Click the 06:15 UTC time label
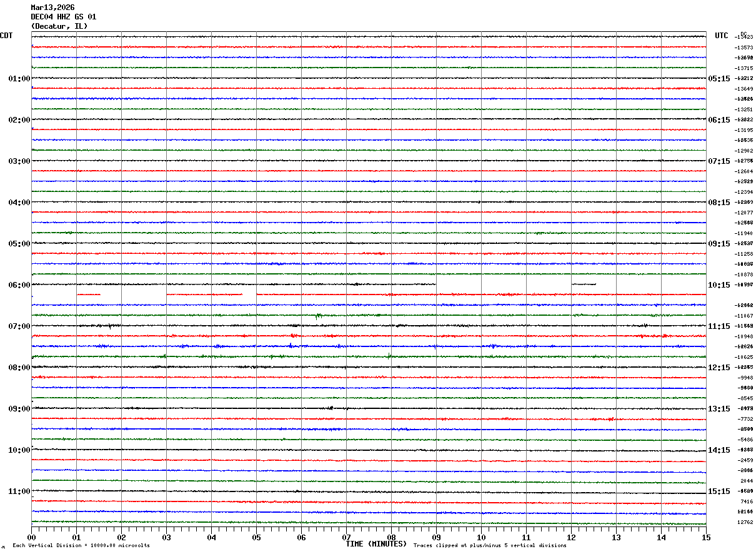Screen dimensions: 756x554 click(x=719, y=120)
